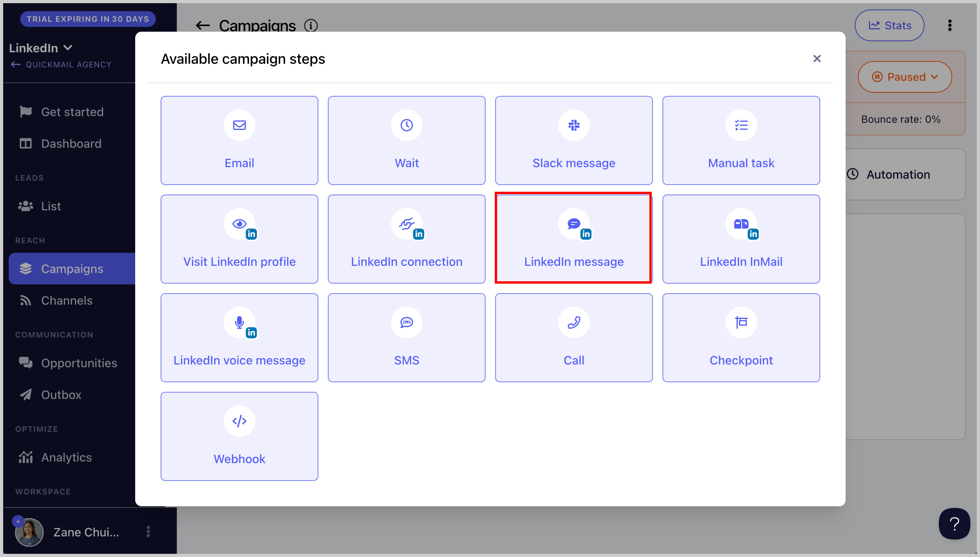Screen dimensions: 980x557
Task: Expand the LinkedIn workspace dropdown
Action: [41, 48]
